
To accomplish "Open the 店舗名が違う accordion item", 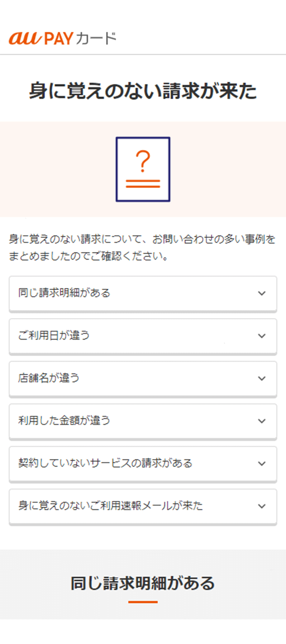I will [49, 378].
